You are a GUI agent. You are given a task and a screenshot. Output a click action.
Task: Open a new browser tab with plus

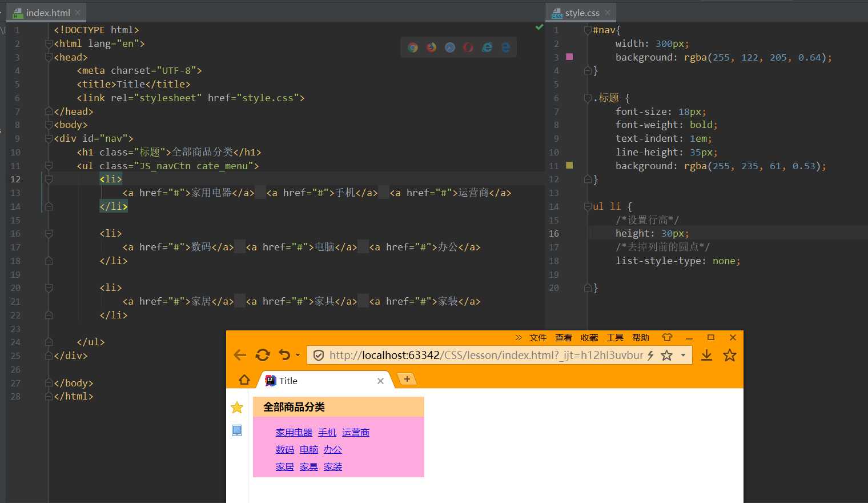pyautogui.click(x=407, y=379)
